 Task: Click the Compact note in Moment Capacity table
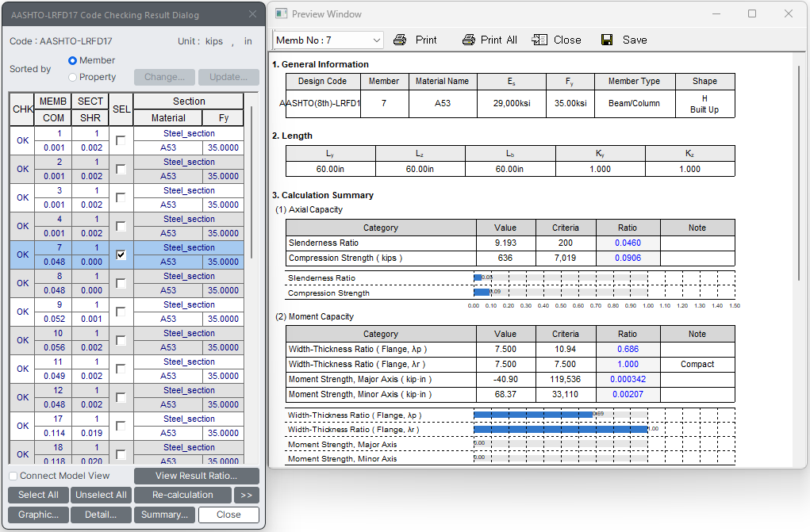[x=697, y=364]
